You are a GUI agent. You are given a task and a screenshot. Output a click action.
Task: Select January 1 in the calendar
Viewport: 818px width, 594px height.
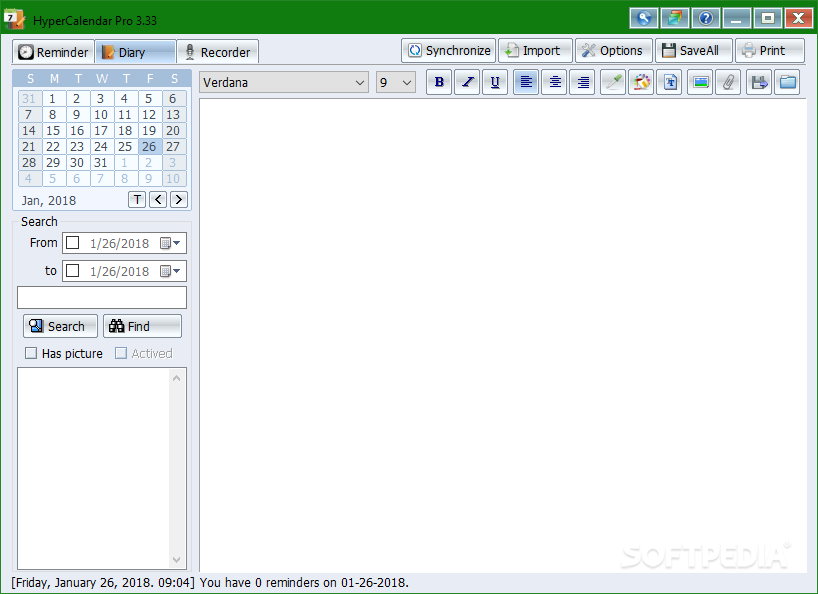(x=53, y=99)
